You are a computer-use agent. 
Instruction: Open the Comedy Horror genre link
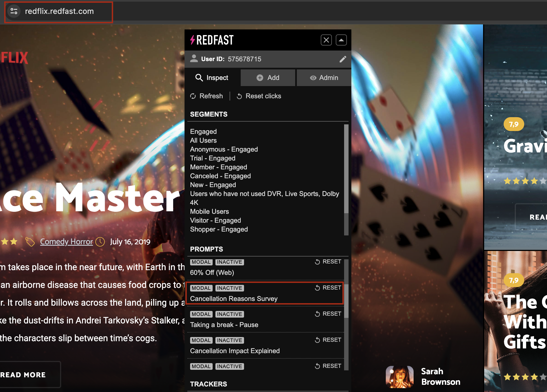[x=66, y=242]
